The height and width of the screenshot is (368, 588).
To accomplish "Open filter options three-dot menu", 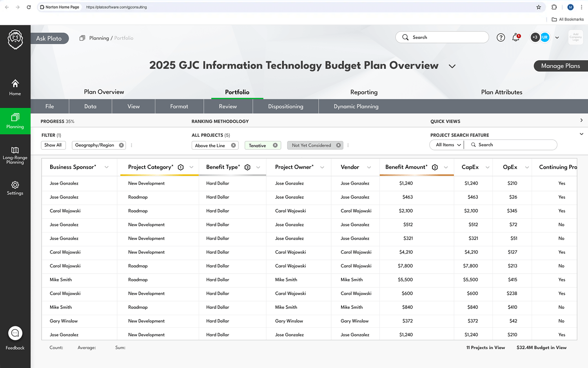I will (131, 145).
